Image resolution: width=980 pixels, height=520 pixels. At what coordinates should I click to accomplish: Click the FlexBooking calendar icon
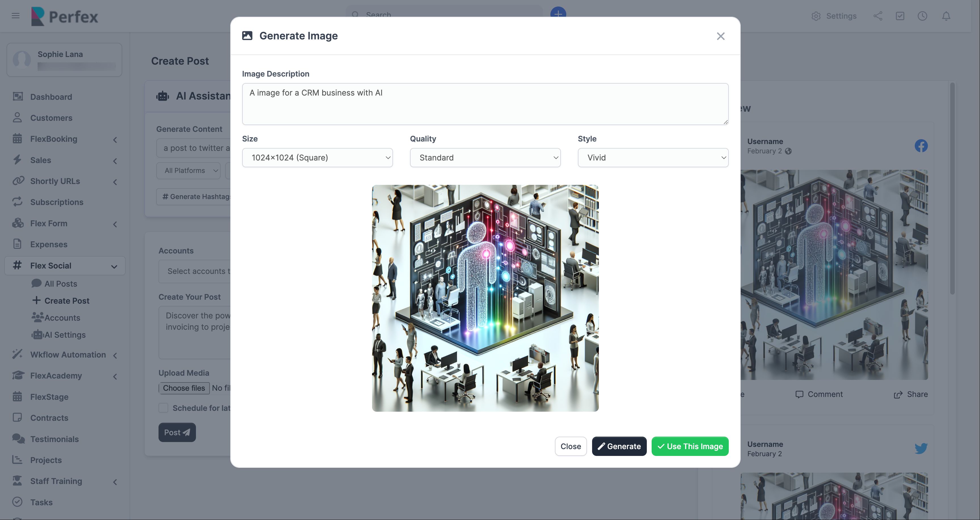18,139
